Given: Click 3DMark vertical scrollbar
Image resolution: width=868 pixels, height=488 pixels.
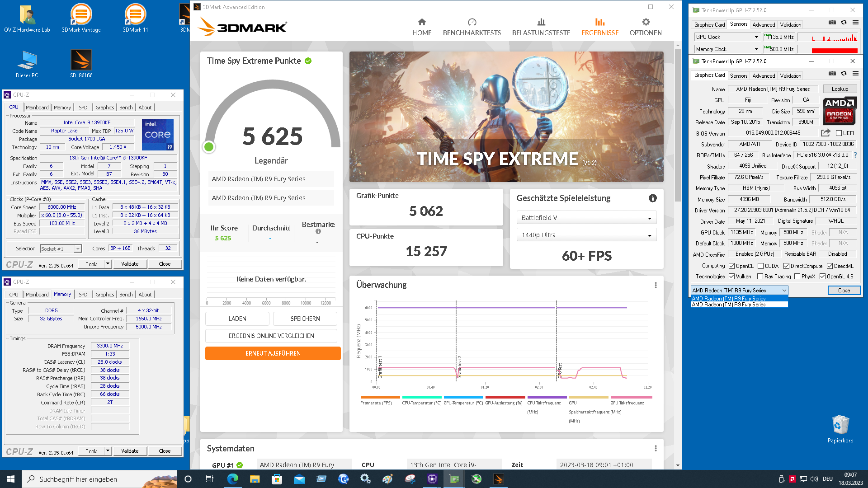Looking at the screenshot, I should click(x=677, y=125).
